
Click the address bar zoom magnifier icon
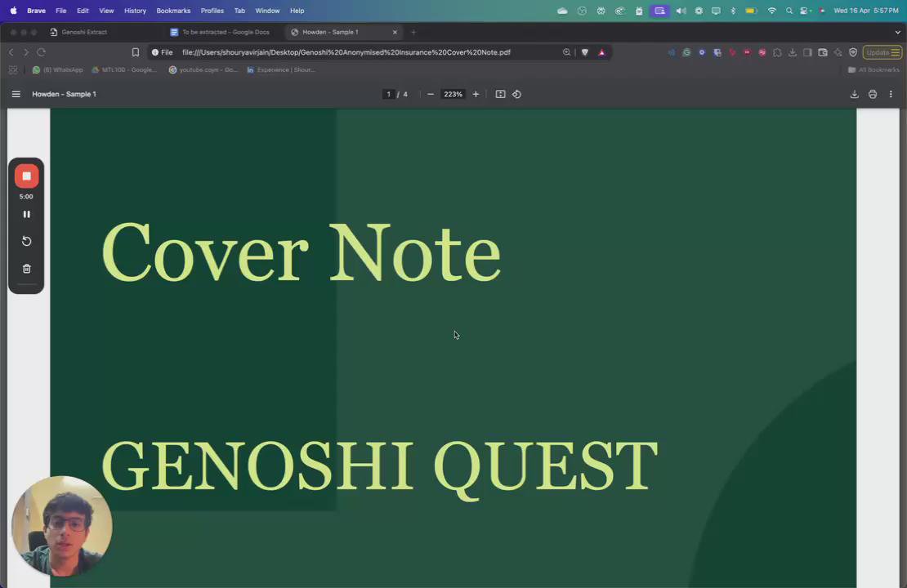point(566,52)
